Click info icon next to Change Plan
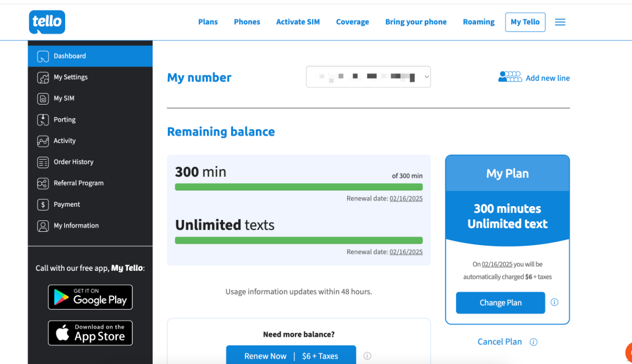 [x=554, y=302]
